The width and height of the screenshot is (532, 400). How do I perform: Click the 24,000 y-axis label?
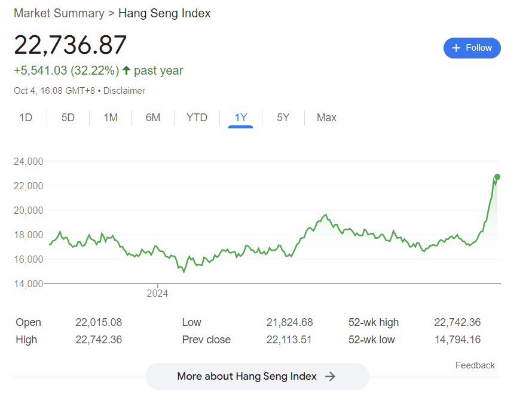[x=29, y=161]
